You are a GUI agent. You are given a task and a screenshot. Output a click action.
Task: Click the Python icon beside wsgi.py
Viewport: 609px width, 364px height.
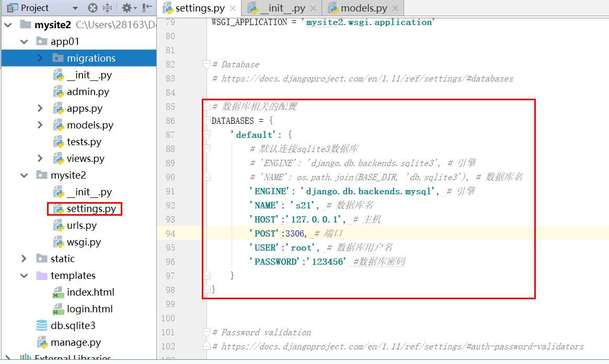pyautogui.click(x=58, y=242)
